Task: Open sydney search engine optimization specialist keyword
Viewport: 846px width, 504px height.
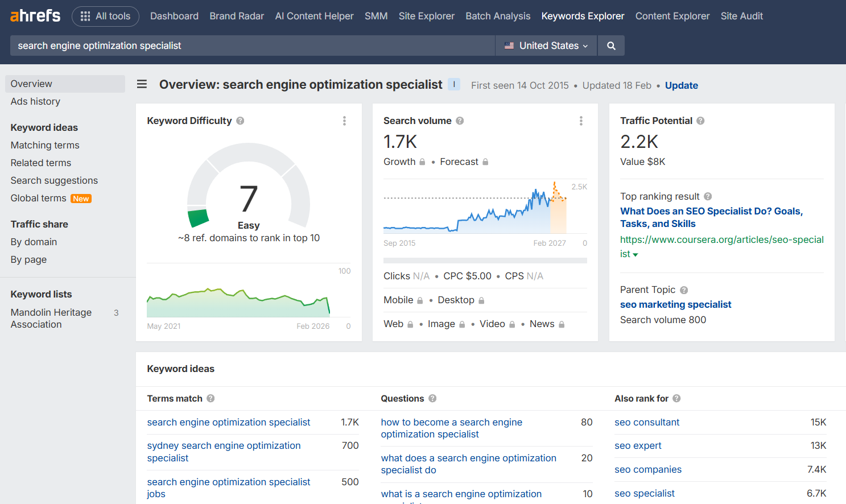Action: pyautogui.click(x=224, y=452)
